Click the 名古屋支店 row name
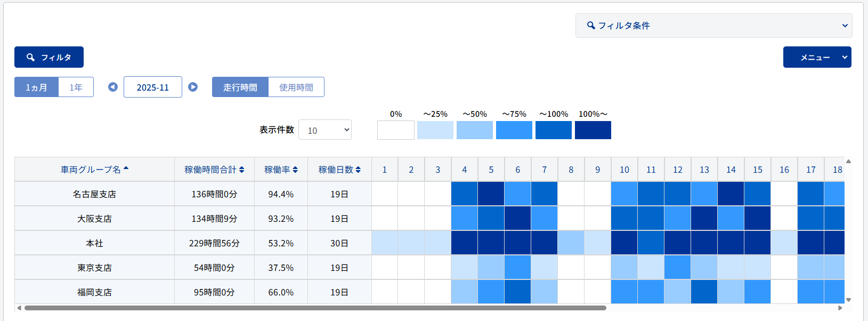Viewport: 868px width, 321px height. pyautogui.click(x=94, y=194)
